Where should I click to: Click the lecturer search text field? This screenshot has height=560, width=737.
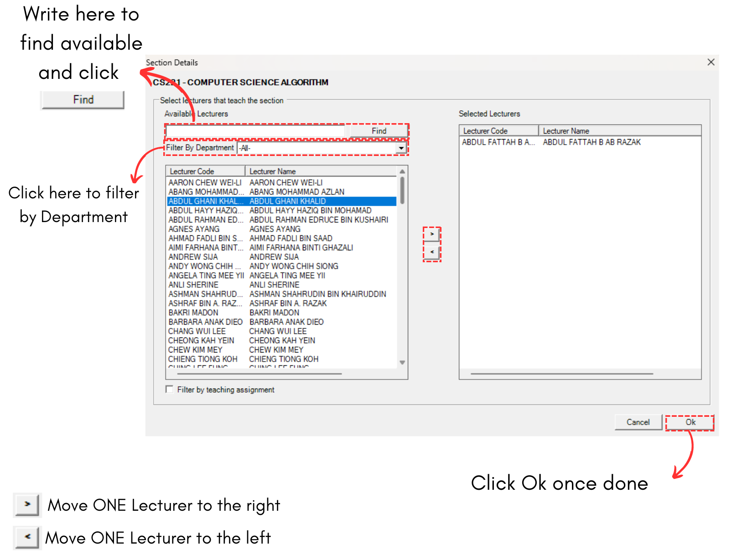(x=256, y=131)
